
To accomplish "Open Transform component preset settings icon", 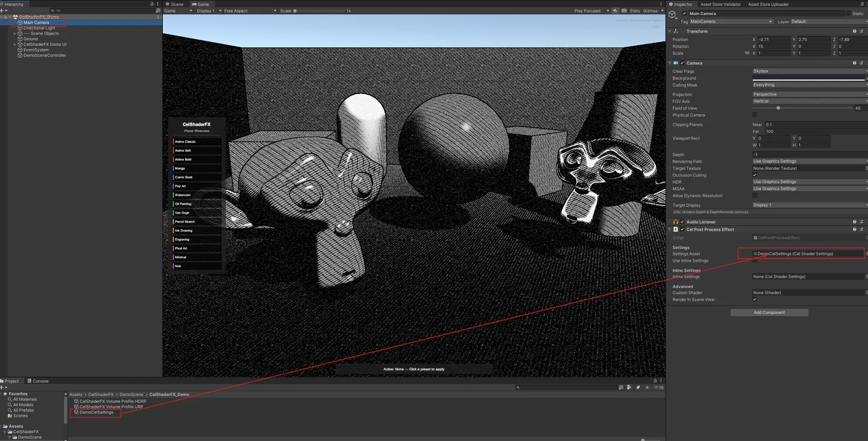I will click(861, 31).
